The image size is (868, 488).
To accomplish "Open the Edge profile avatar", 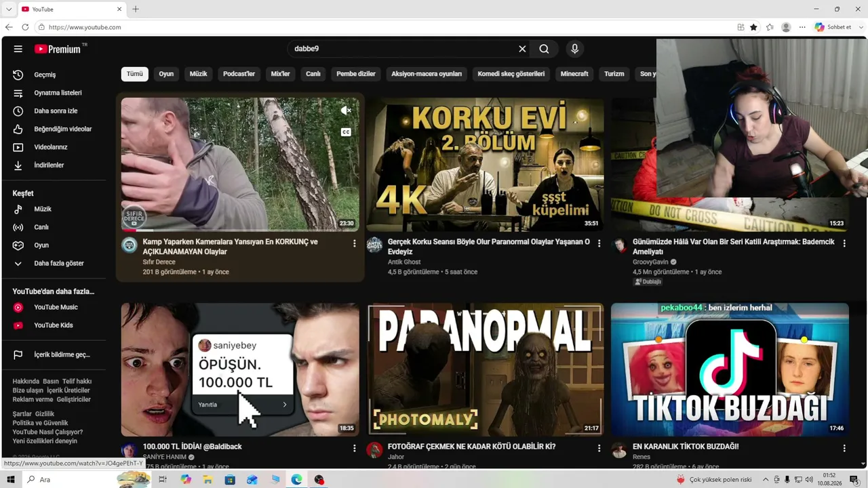I will (786, 27).
